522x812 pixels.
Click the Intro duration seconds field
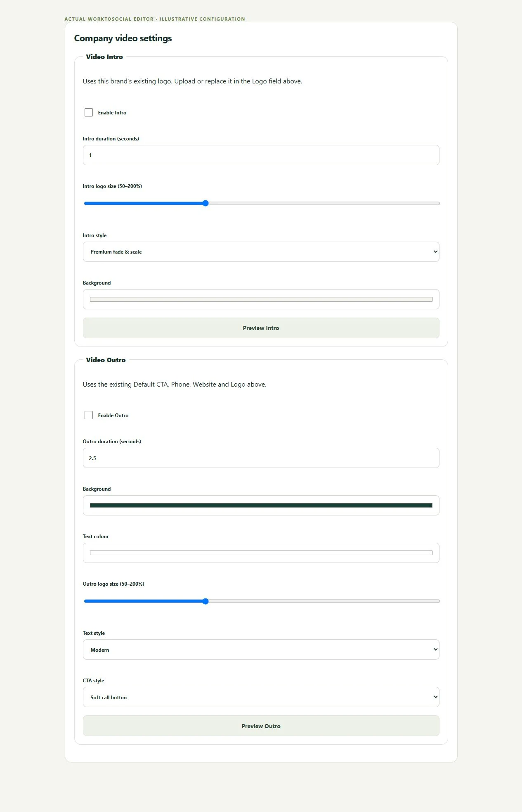[x=261, y=155]
